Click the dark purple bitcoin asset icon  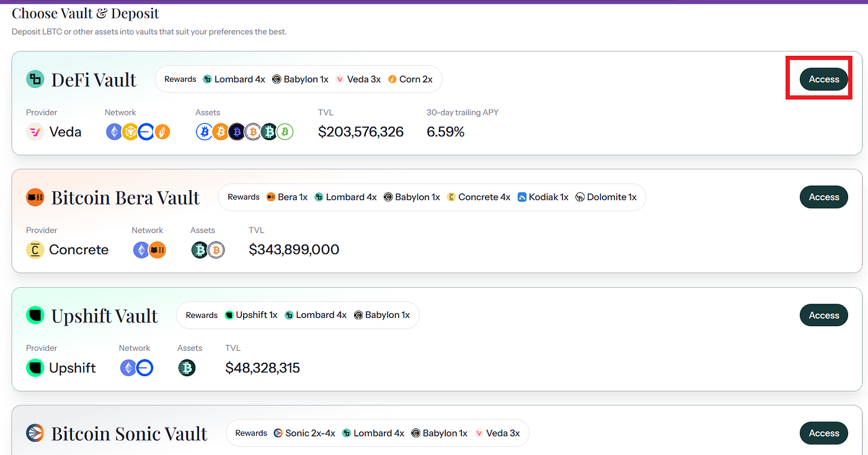coord(237,132)
